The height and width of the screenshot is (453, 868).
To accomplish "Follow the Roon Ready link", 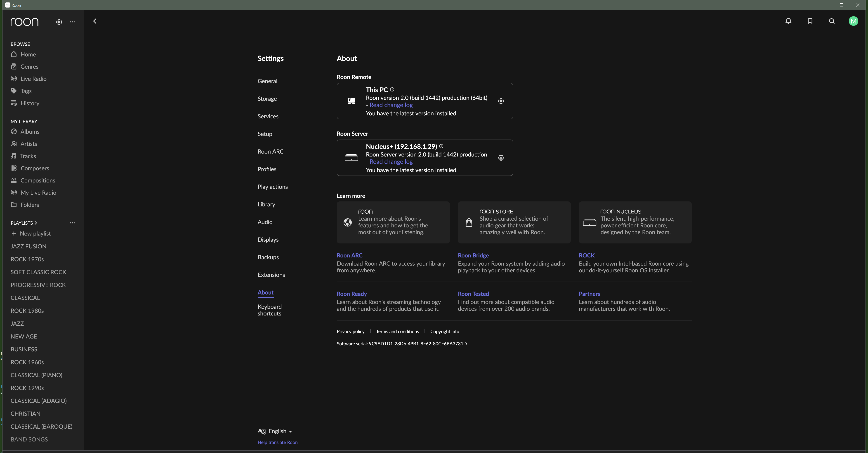I will click(351, 294).
